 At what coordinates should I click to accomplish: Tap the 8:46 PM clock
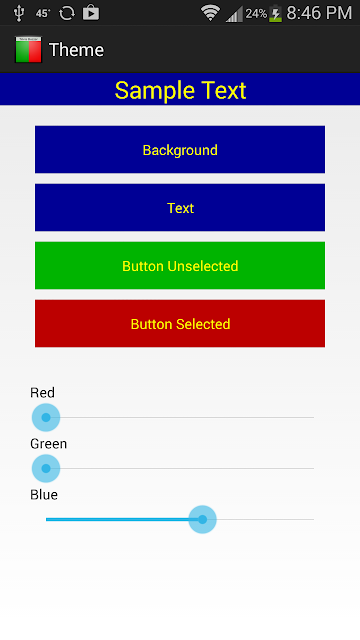point(319,13)
